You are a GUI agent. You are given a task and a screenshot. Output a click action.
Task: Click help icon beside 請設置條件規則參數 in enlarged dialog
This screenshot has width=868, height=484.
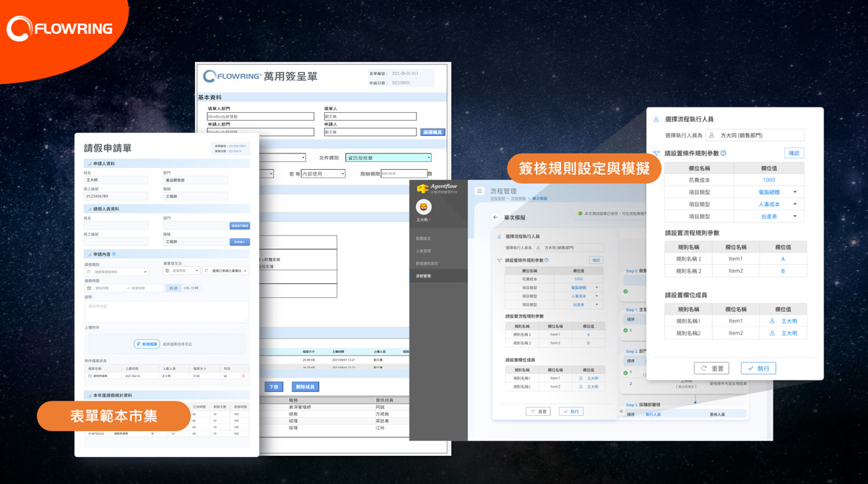coord(724,153)
